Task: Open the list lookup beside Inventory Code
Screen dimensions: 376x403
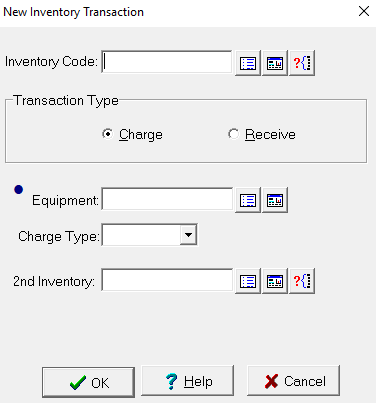Action: pyautogui.click(x=248, y=63)
